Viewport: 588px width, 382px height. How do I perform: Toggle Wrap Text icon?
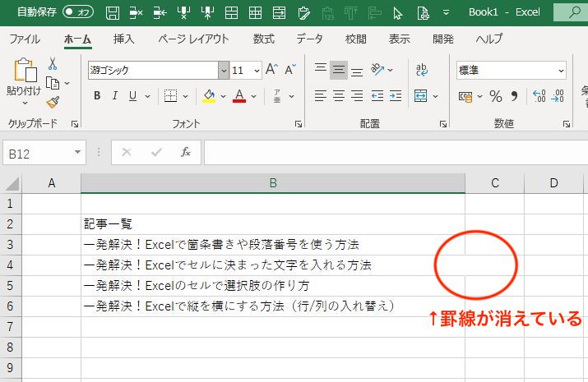(422, 70)
